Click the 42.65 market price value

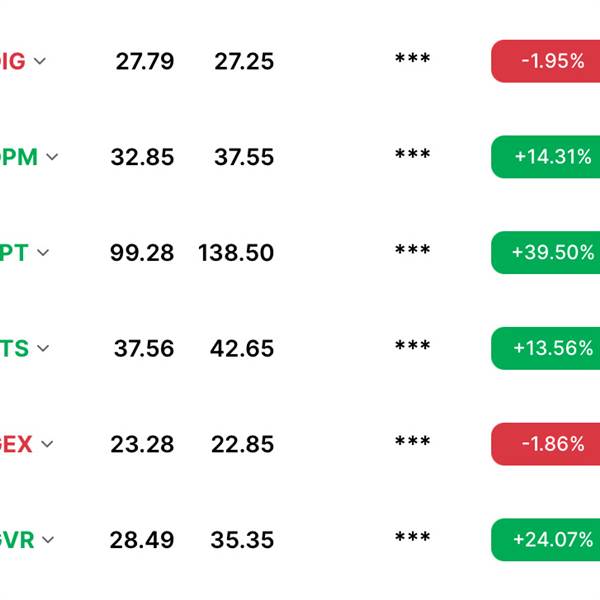point(242,349)
